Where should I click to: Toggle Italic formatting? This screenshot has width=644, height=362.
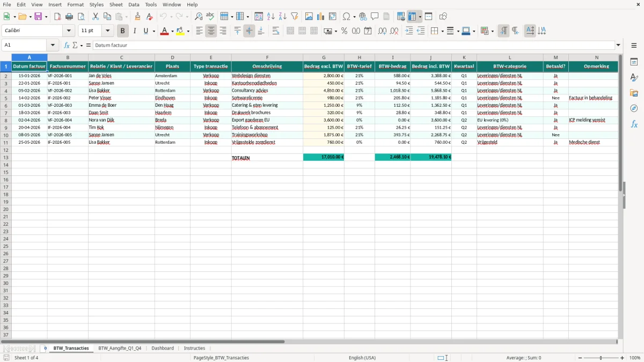coord(134,31)
